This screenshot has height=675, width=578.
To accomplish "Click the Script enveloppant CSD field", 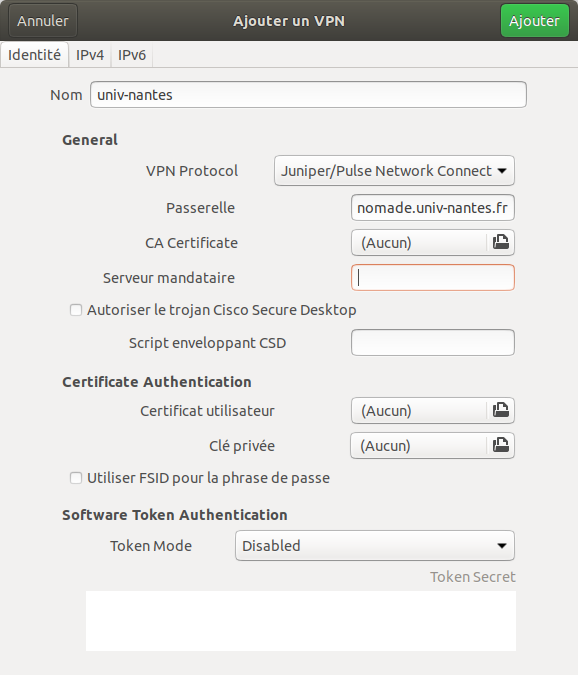I will pos(433,343).
